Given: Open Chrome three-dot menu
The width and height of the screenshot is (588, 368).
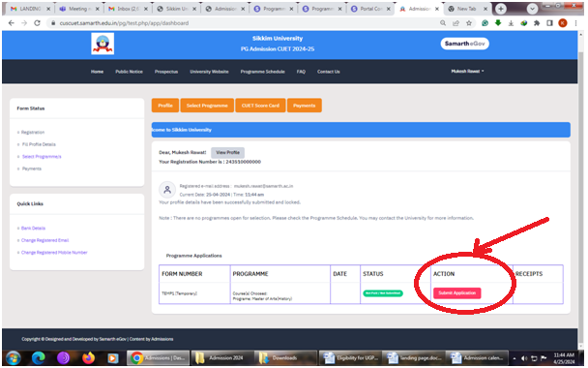Looking at the screenshot, I should (x=575, y=23).
